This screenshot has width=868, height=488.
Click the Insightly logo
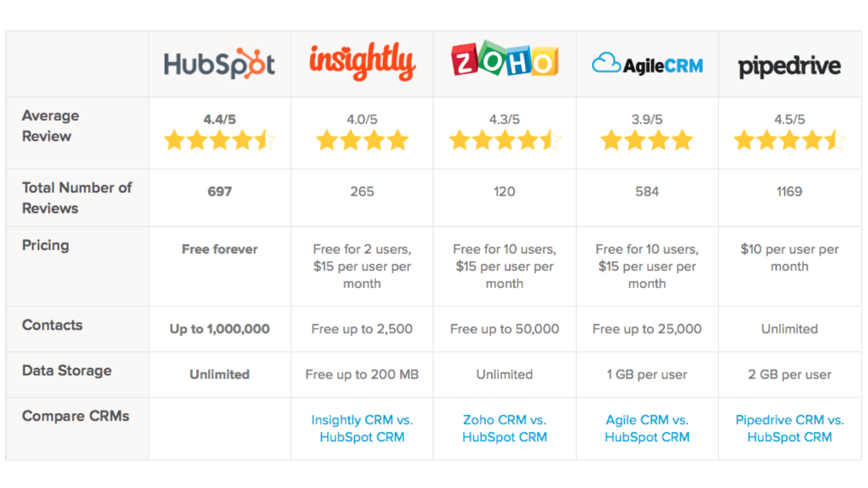point(362,64)
